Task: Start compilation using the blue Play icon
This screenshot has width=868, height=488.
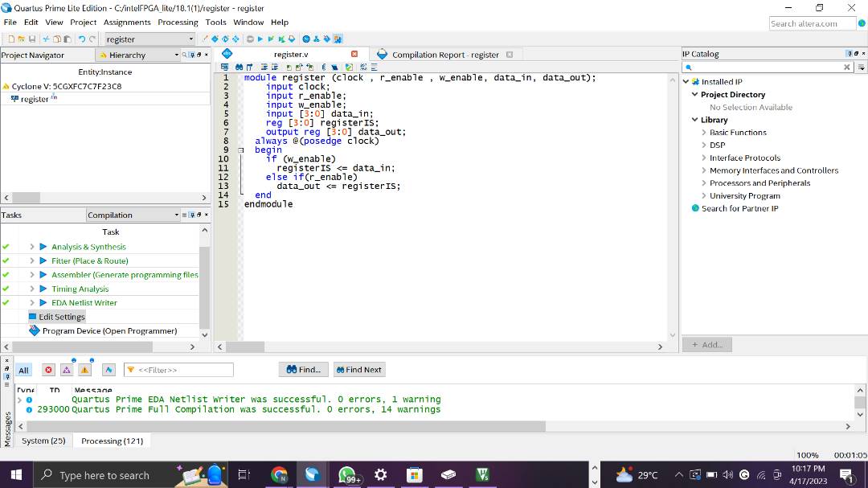Action: click(260, 38)
